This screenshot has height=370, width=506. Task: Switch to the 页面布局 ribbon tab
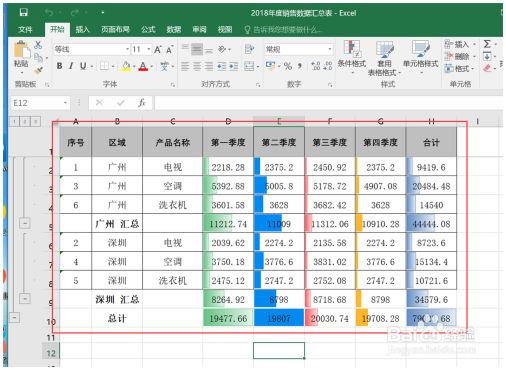pyautogui.click(x=115, y=30)
